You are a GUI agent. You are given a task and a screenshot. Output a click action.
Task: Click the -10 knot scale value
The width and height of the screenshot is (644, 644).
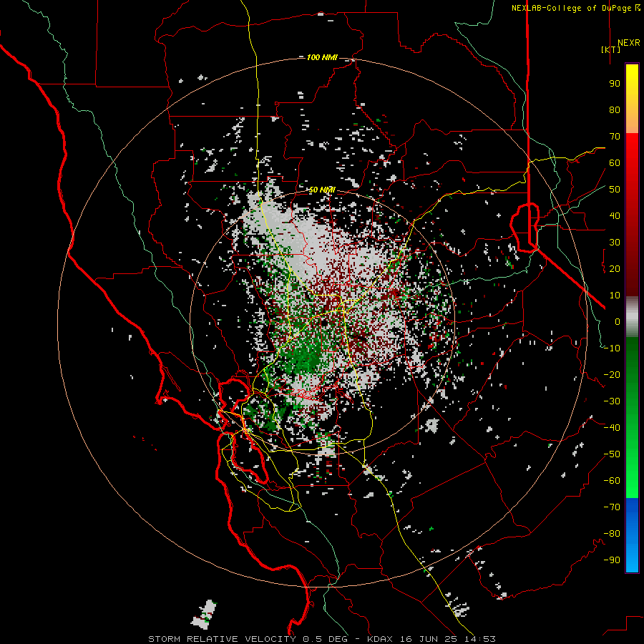[x=612, y=348]
